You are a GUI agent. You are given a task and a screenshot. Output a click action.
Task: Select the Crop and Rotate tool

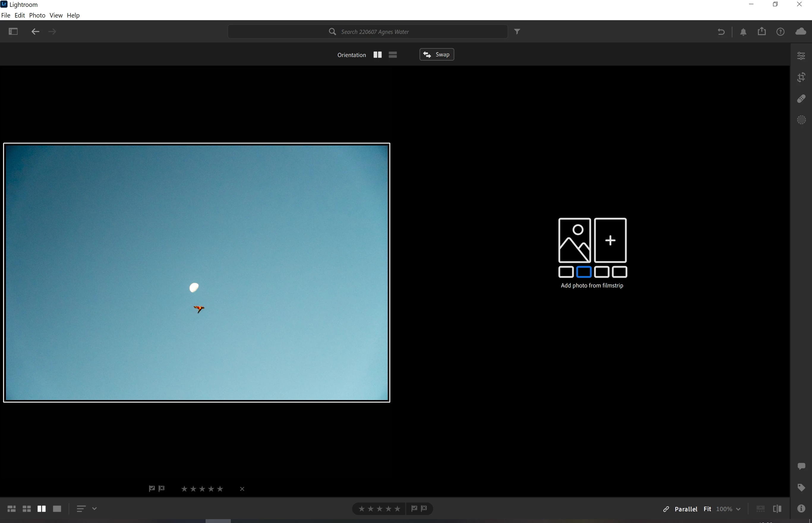[801, 77]
